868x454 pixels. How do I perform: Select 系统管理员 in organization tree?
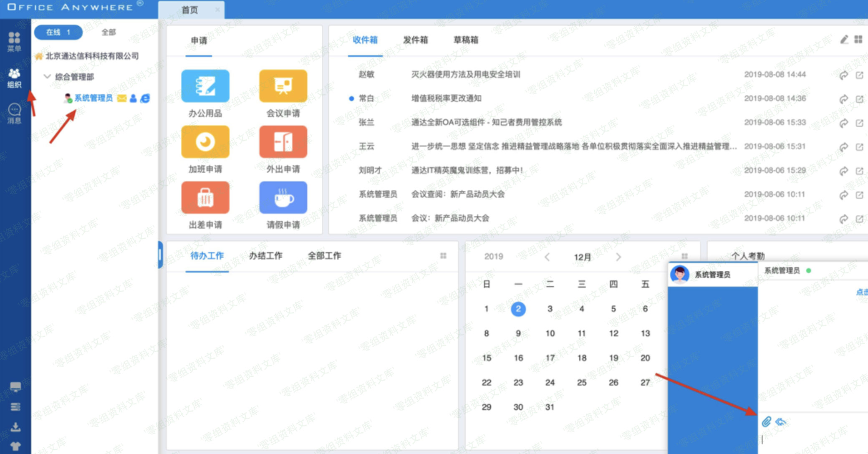click(93, 98)
